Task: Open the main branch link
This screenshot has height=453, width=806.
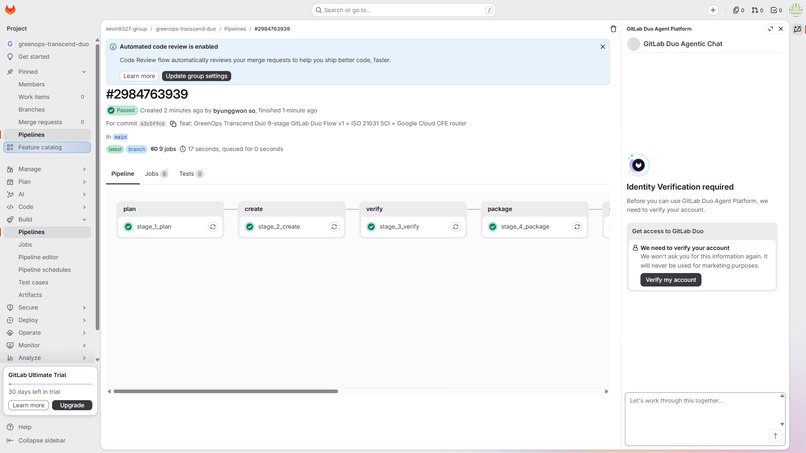Action: click(120, 137)
